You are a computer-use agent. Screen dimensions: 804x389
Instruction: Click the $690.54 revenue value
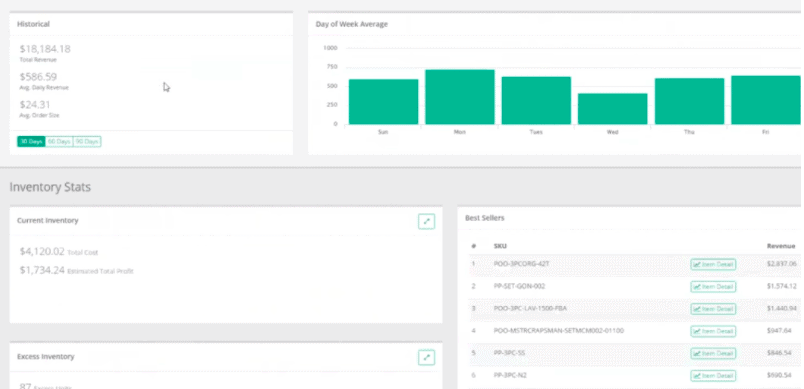coord(779,375)
